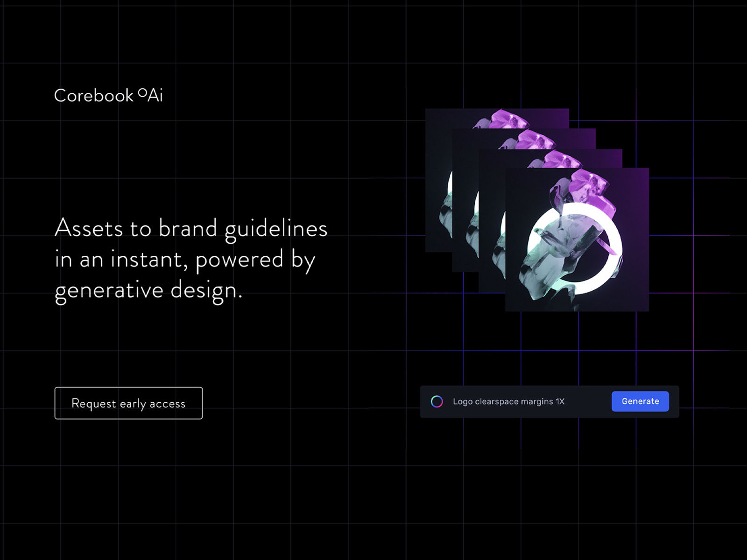The image size is (747, 560).
Task: Click the 'Assets to brand guidelines' headline line
Action: [191, 228]
